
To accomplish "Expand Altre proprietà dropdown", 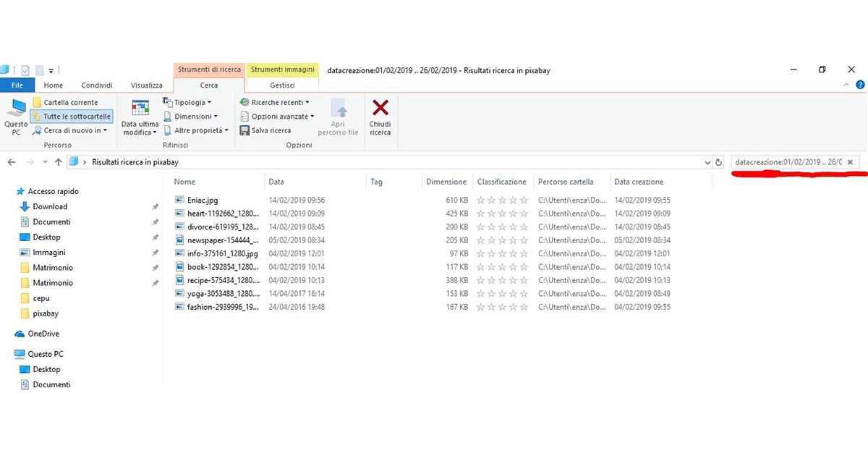I will point(196,130).
